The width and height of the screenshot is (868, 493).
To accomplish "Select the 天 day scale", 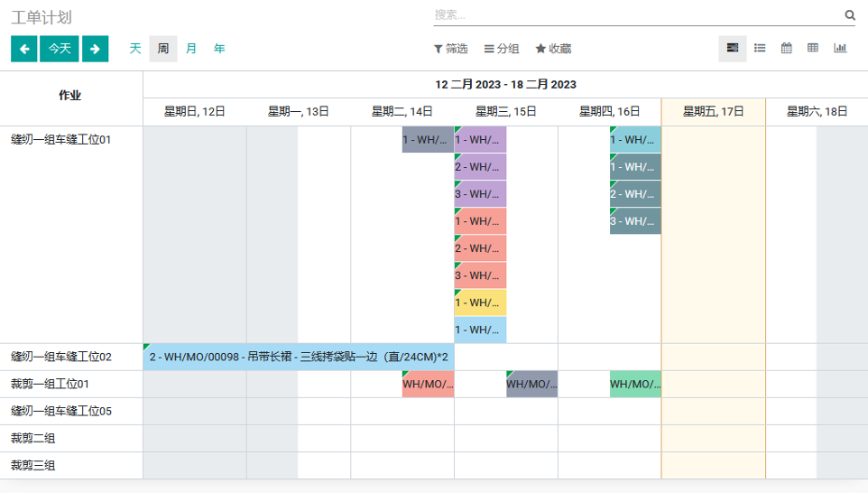I will click(x=135, y=49).
